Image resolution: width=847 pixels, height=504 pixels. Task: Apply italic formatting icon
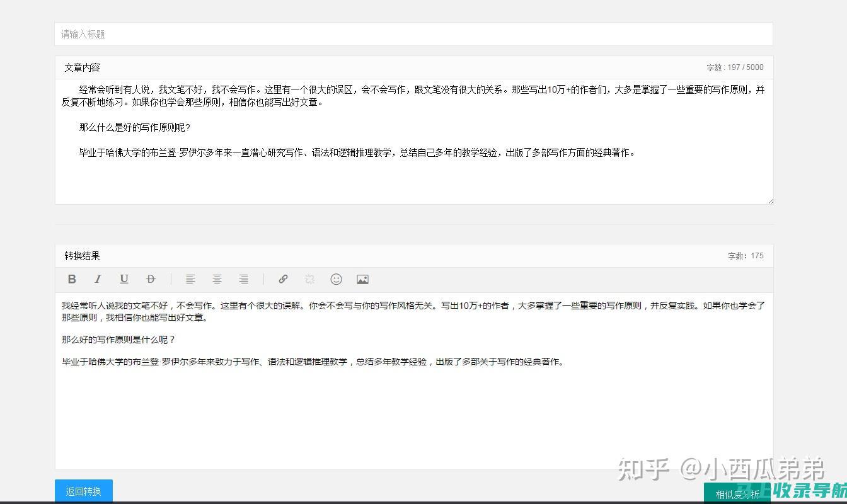tap(98, 279)
